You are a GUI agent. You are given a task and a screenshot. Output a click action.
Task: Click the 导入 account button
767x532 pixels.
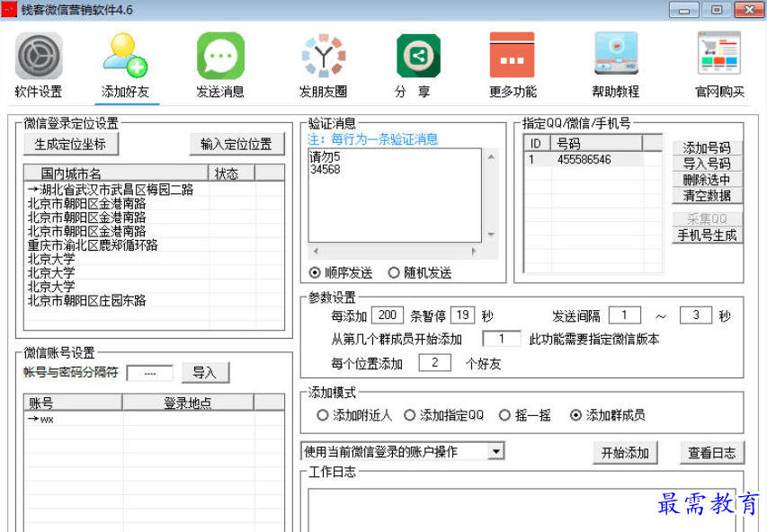[205, 373]
